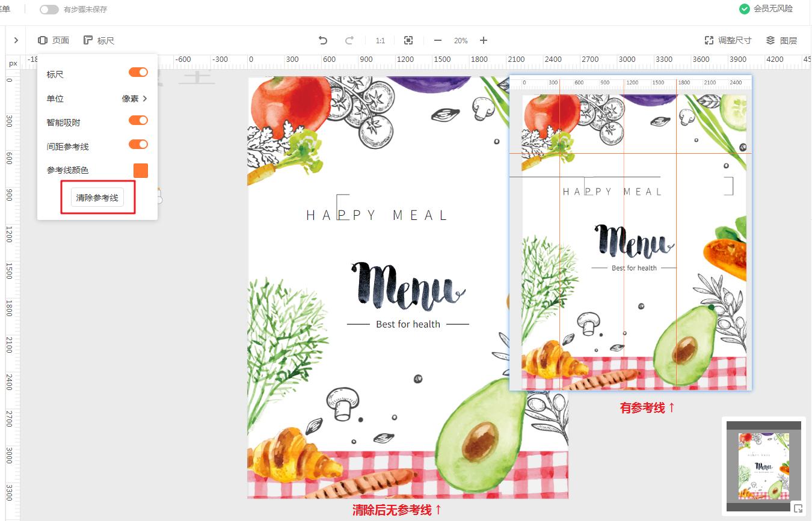
Task: Click the undo arrow icon
Action: point(323,40)
